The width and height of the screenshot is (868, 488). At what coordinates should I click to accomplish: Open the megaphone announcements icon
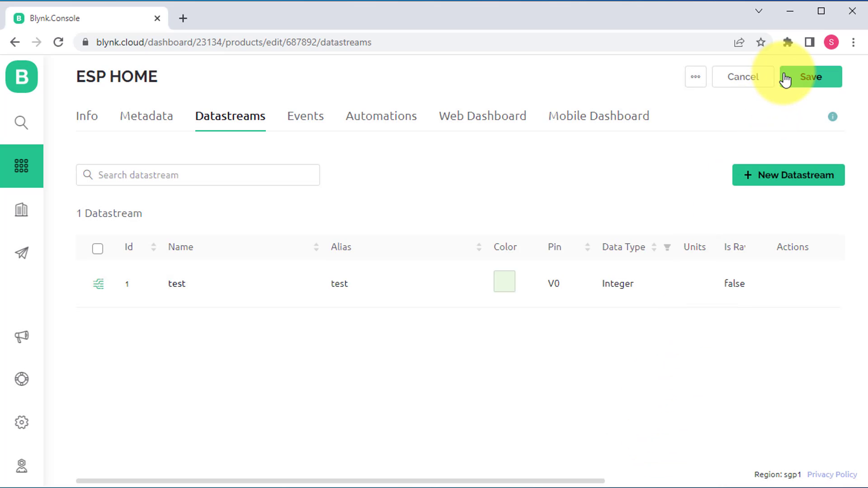pyautogui.click(x=21, y=336)
